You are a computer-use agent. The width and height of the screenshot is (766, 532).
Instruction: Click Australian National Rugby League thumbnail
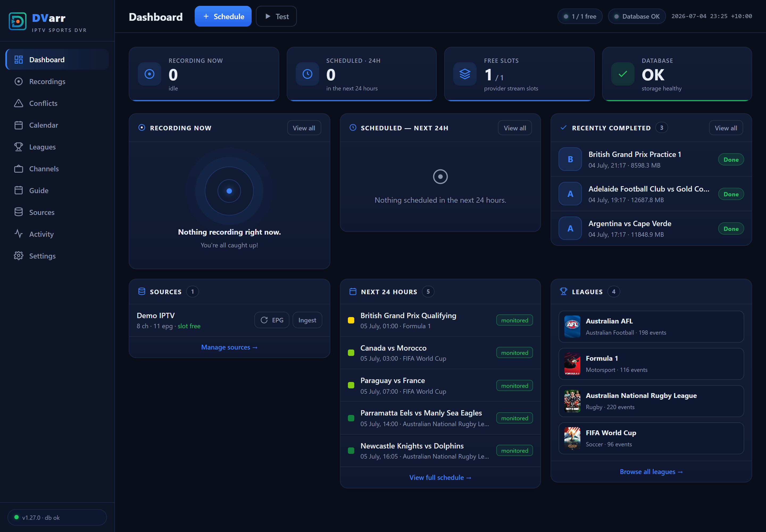click(x=572, y=401)
